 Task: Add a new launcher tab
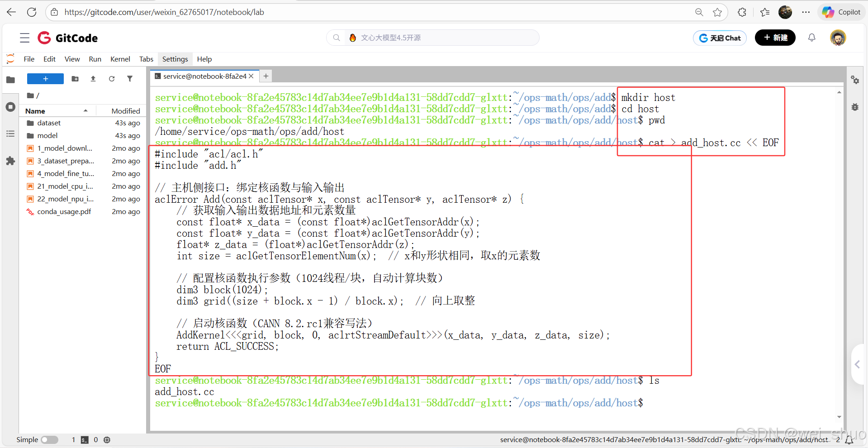coord(266,76)
